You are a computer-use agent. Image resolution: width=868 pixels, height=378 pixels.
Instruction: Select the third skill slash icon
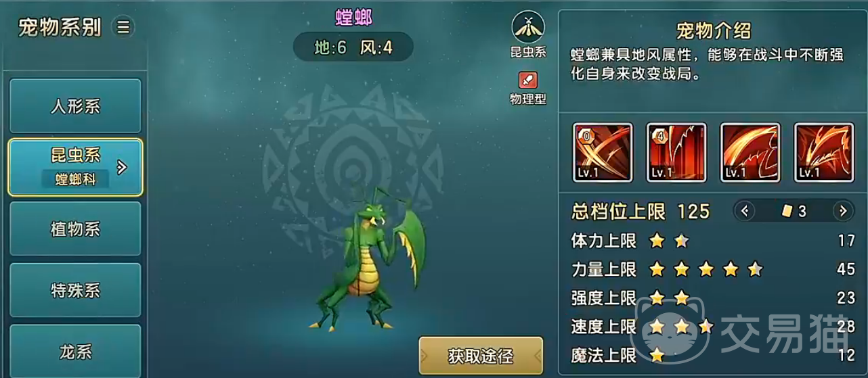coord(750,152)
